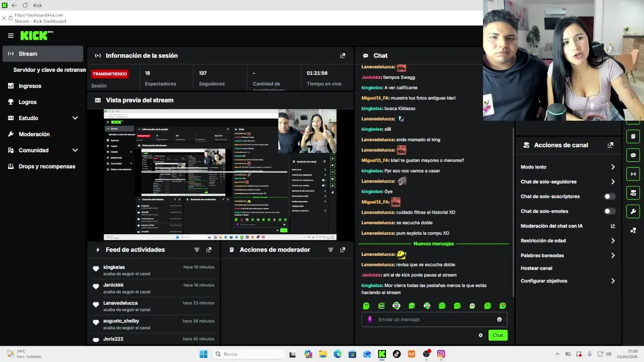Click the green Chat send button

498,335
